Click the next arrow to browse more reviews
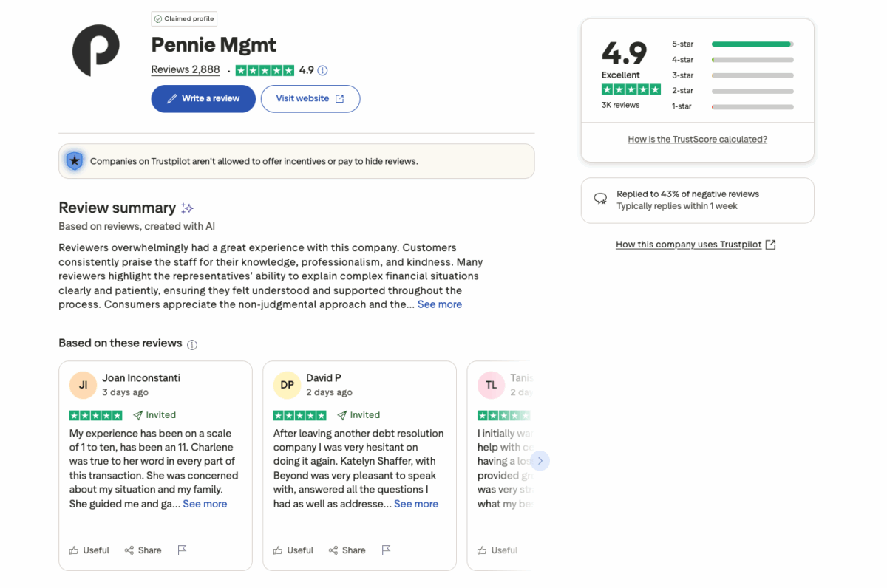 (540, 460)
